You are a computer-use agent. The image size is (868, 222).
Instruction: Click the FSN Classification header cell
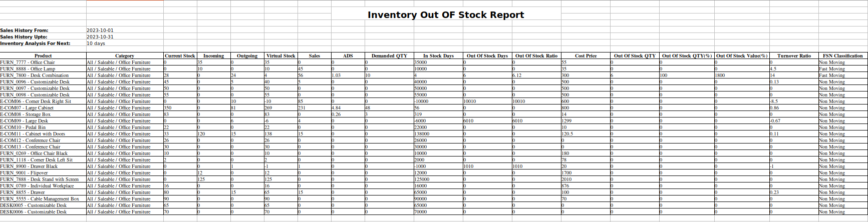pyautogui.click(x=842, y=56)
